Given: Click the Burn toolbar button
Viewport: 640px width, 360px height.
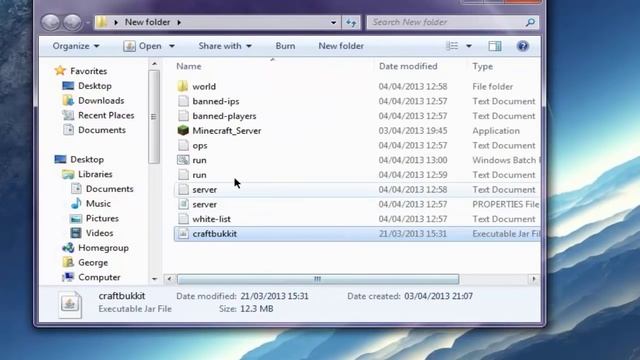Looking at the screenshot, I should click(x=285, y=46).
